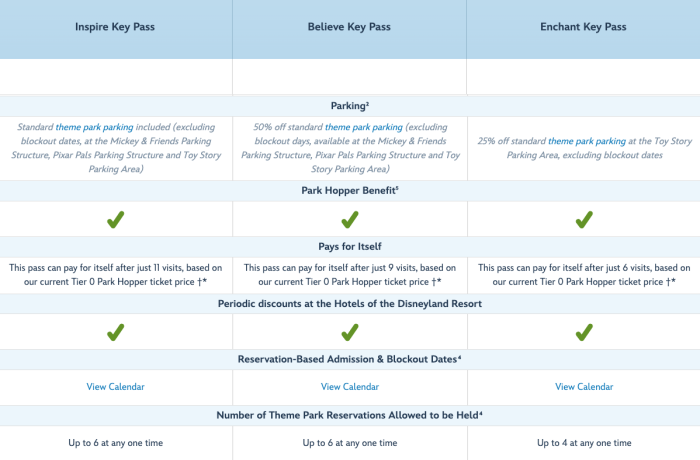Click the Pays for Itself section heading
The height and width of the screenshot is (460, 700).
point(350,246)
